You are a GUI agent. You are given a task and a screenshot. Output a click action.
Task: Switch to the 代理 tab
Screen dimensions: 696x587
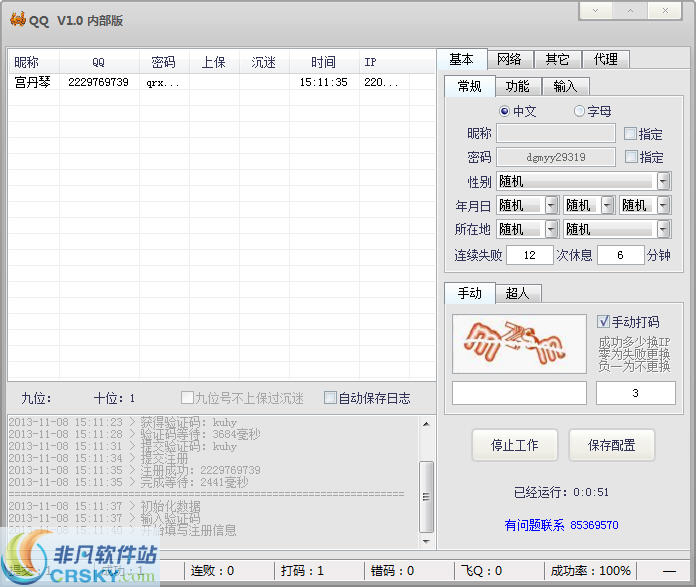605,59
